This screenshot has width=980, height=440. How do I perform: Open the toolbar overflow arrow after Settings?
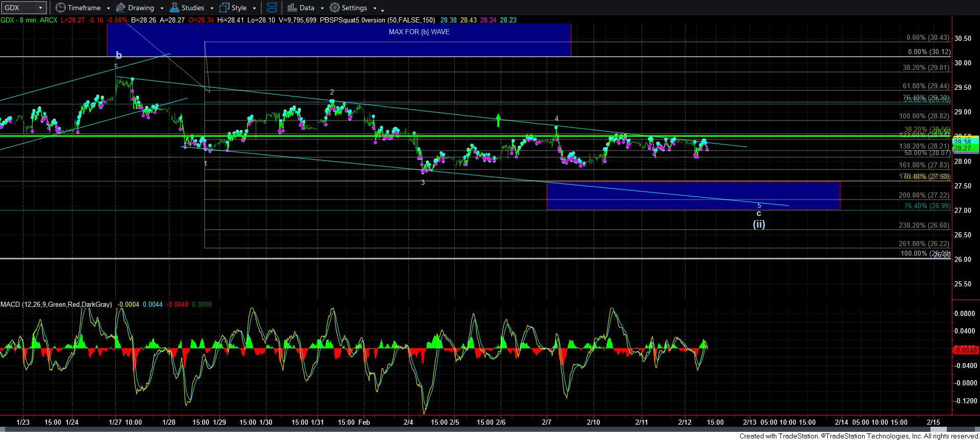click(382, 9)
